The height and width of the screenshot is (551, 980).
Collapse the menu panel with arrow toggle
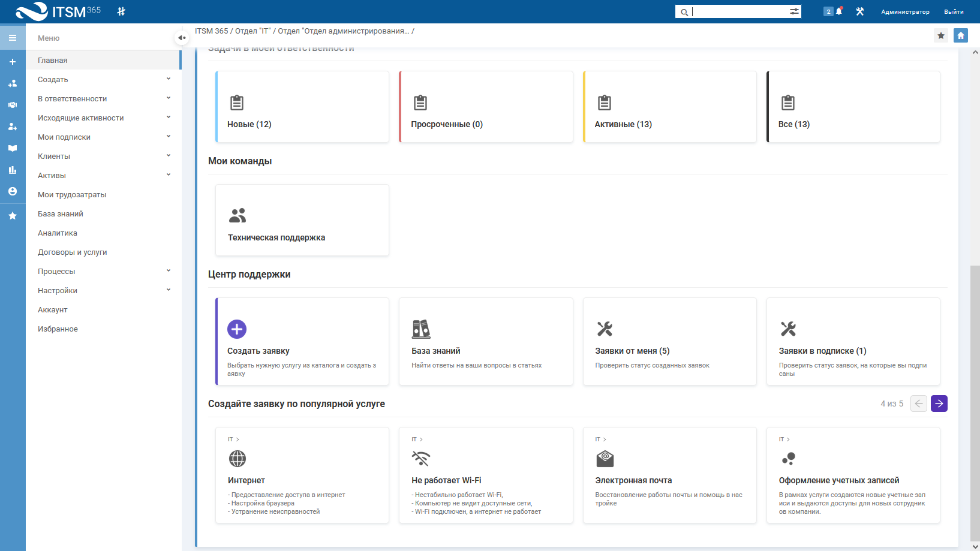(x=181, y=38)
